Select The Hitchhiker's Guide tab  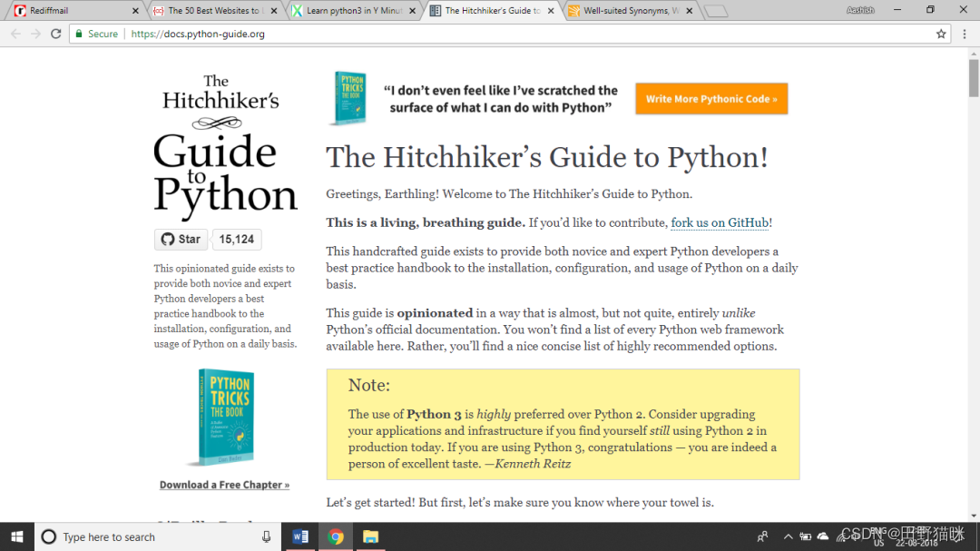point(492,11)
